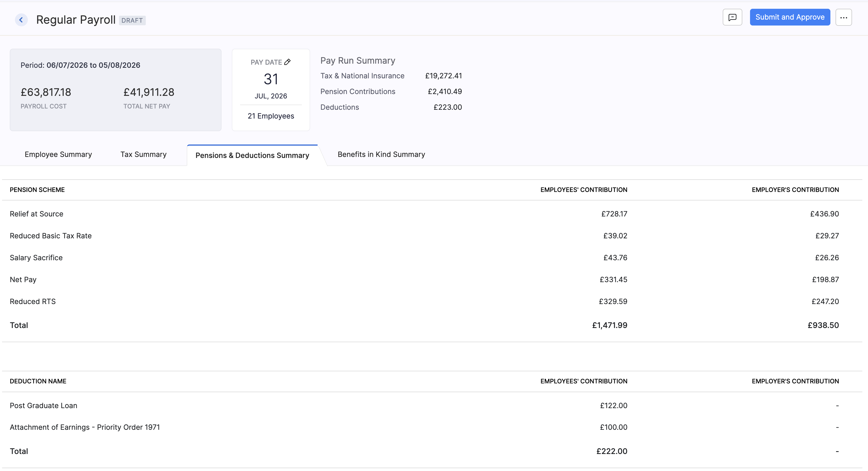Click Net Pay employee amount £331.45
Viewport: 868px width, 471px height.
coord(613,280)
